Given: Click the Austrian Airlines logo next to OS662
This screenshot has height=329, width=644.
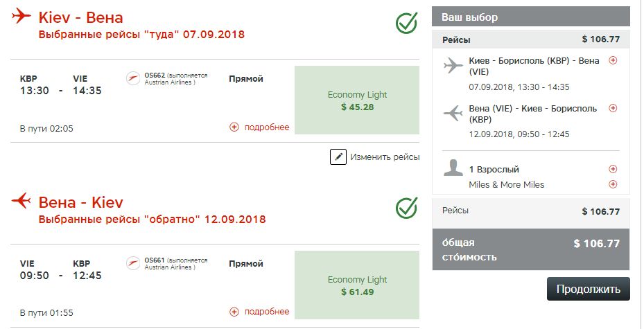Looking at the screenshot, I should point(133,79).
